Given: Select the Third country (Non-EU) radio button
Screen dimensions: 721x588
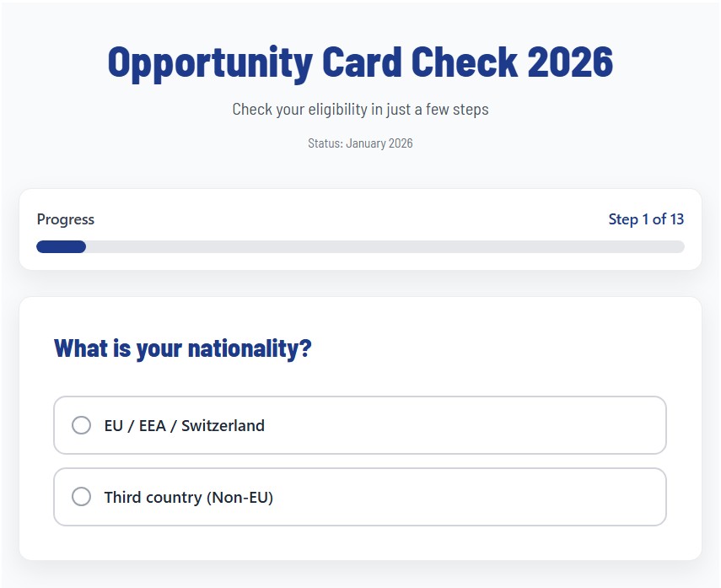Looking at the screenshot, I should click(81, 497).
